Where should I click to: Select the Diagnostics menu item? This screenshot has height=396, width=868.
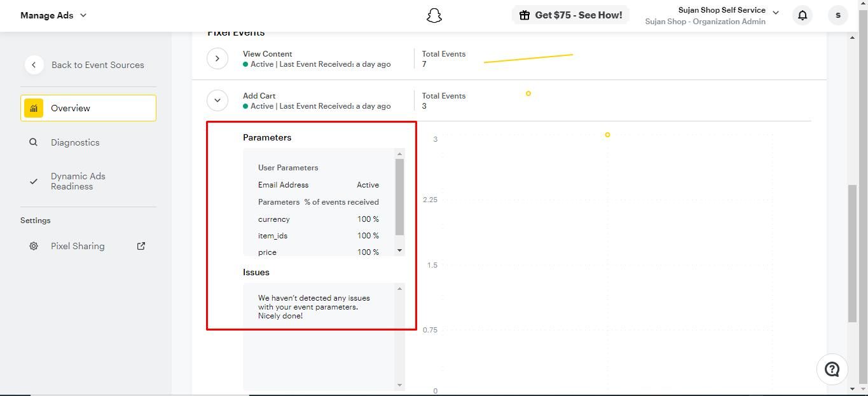pyautogui.click(x=75, y=142)
